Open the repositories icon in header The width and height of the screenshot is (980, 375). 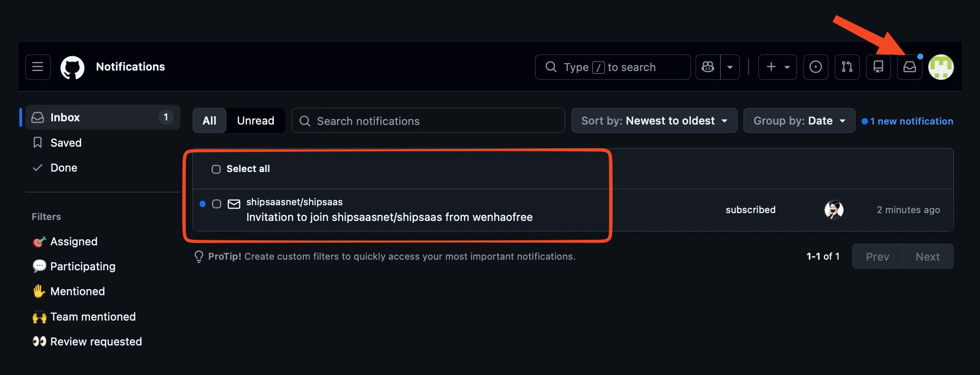point(879,67)
